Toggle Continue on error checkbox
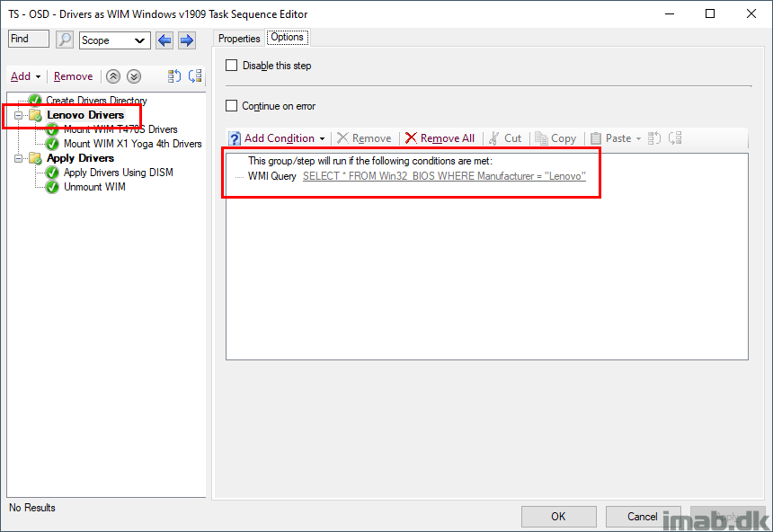 231,105
